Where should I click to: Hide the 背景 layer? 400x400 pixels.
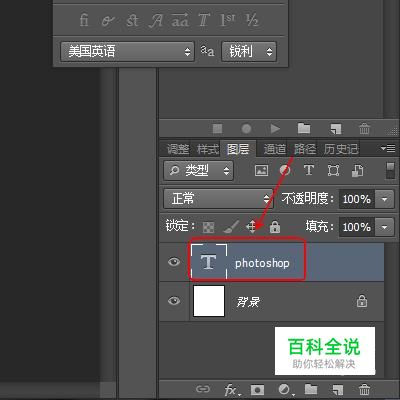(x=174, y=301)
